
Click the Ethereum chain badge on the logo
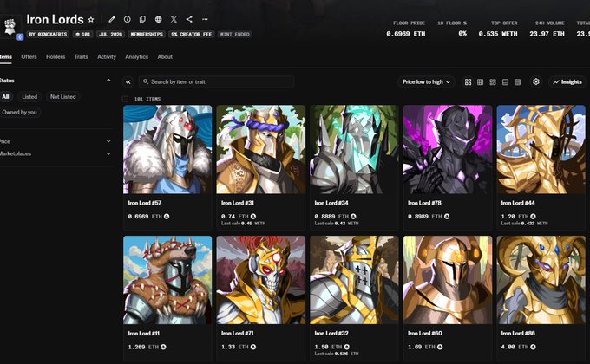20,37
